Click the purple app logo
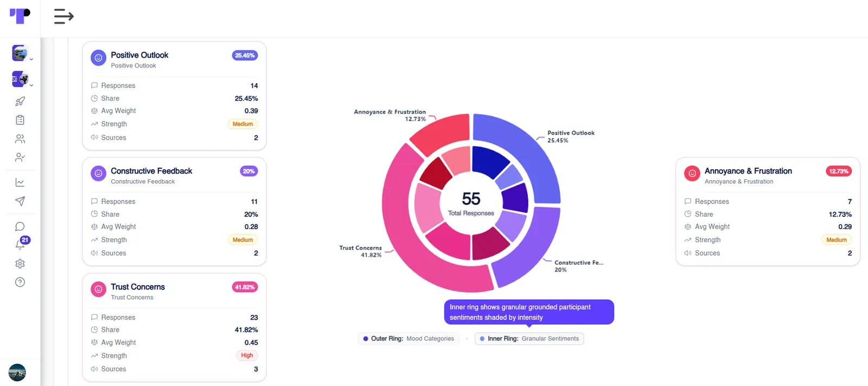The width and height of the screenshot is (868, 386). (x=20, y=16)
